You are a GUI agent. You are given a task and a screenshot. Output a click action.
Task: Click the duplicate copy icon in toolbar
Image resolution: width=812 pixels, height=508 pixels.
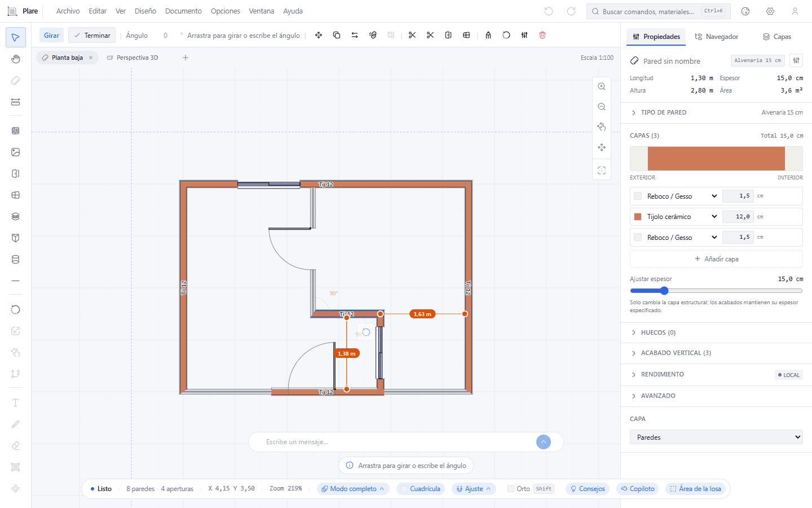tap(337, 35)
